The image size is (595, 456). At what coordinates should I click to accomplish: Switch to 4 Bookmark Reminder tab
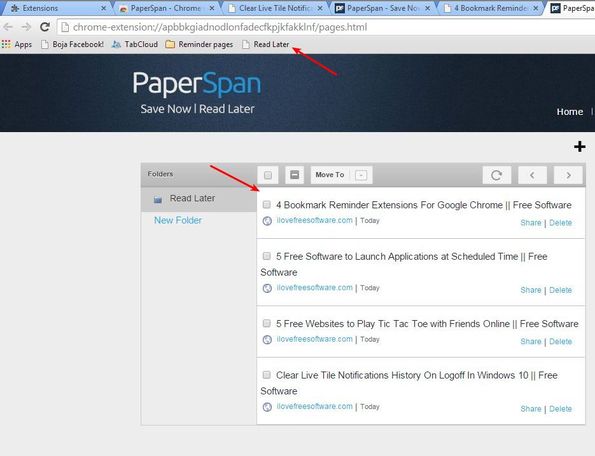click(x=490, y=8)
